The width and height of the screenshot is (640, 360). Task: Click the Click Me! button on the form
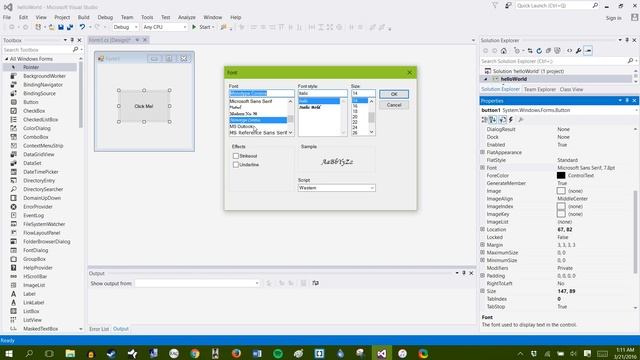click(144, 106)
